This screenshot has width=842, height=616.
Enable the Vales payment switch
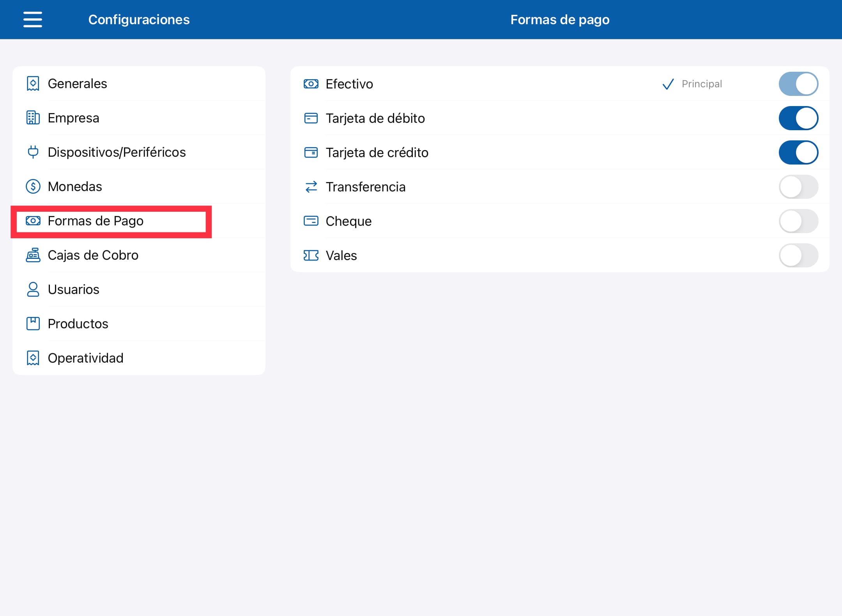pos(798,255)
